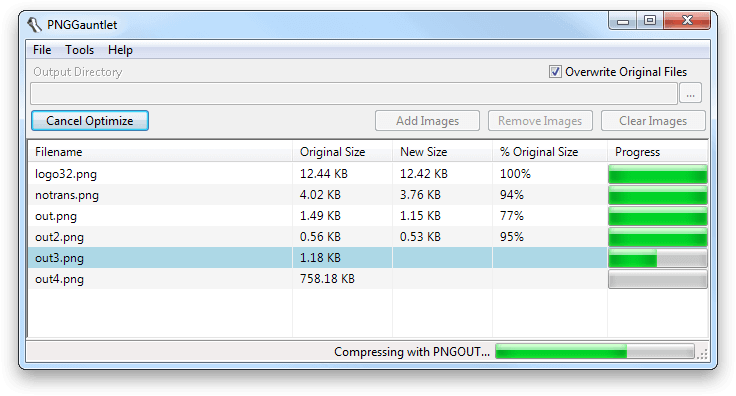Close the PNGGauntlet window

point(687,21)
